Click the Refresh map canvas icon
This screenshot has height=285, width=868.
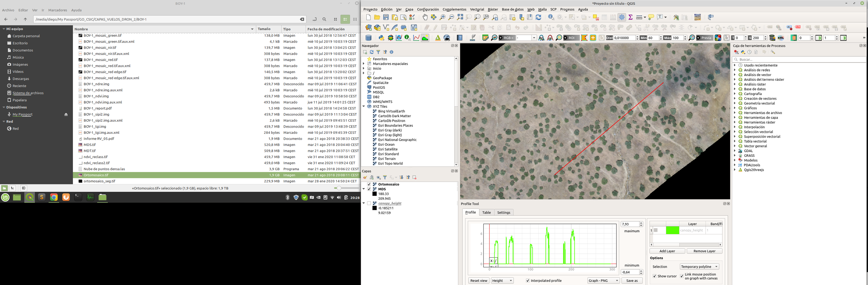[538, 17]
